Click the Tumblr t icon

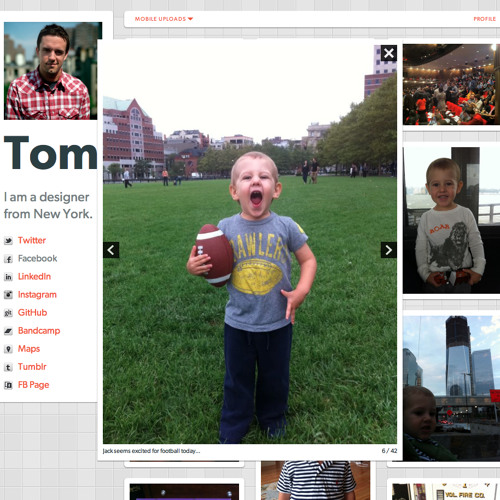point(8,367)
